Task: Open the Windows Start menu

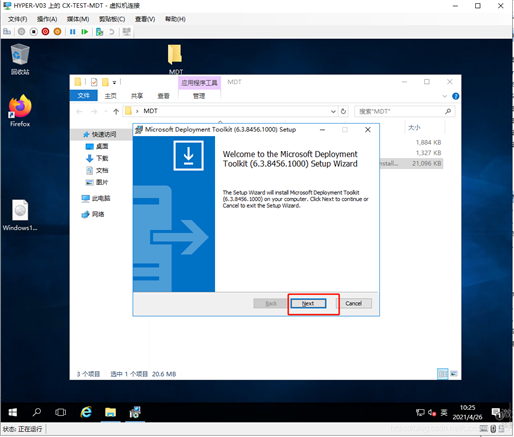Action: [13, 413]
